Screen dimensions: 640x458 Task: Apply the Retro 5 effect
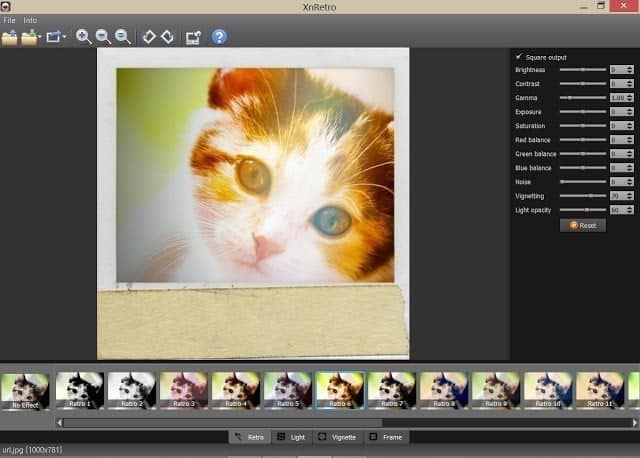[288, 390]
